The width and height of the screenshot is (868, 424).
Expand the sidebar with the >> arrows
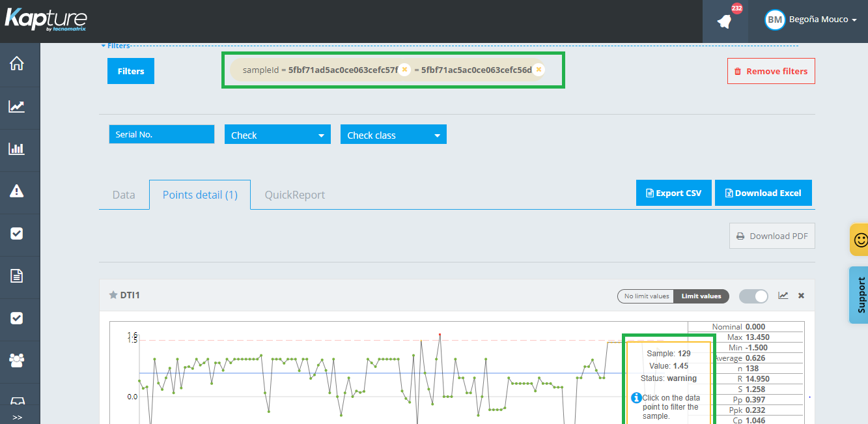(x=17, y=417)
